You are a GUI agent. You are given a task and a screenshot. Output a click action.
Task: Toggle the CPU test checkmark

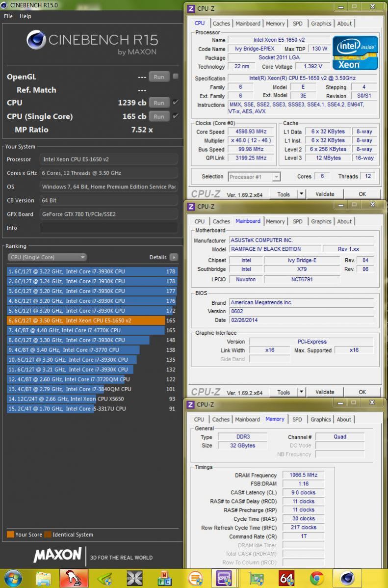point(176,102)
